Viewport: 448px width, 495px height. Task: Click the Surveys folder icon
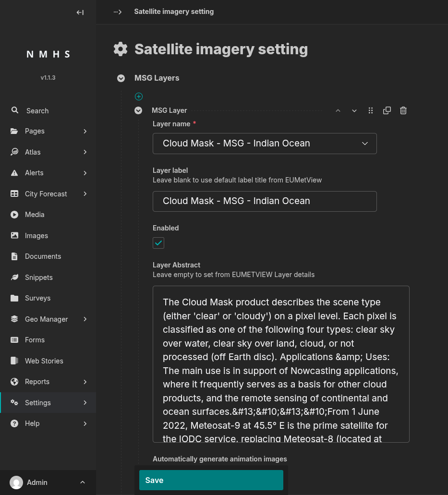click(14, 298)
